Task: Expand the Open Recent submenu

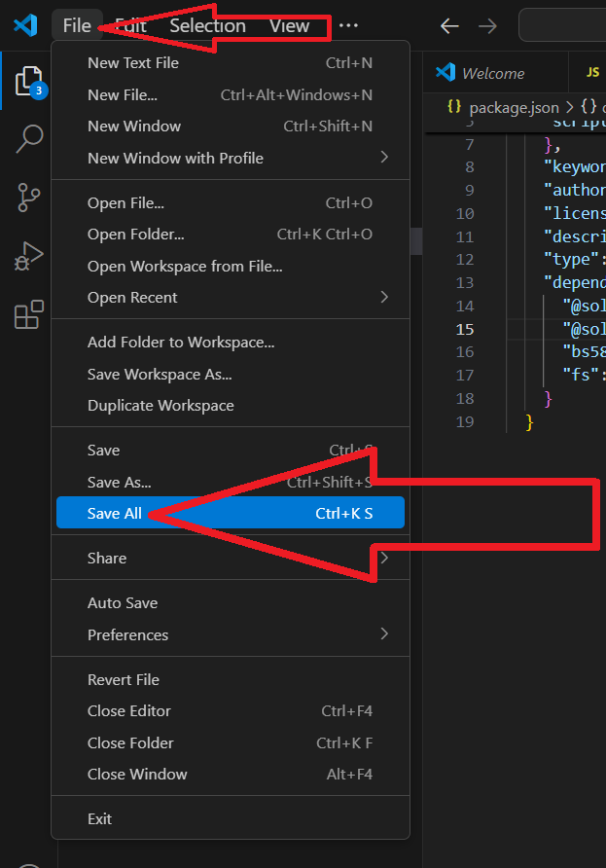Action: 231,298
